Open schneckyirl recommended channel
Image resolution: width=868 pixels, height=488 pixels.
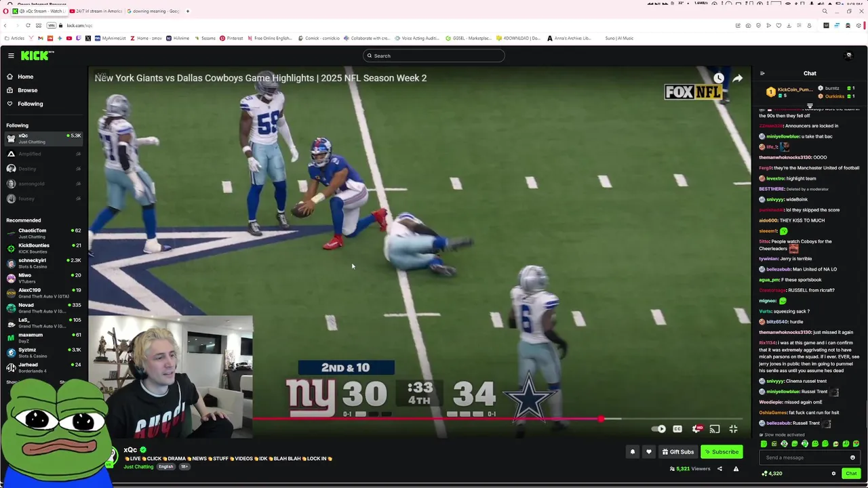(43, 263)
